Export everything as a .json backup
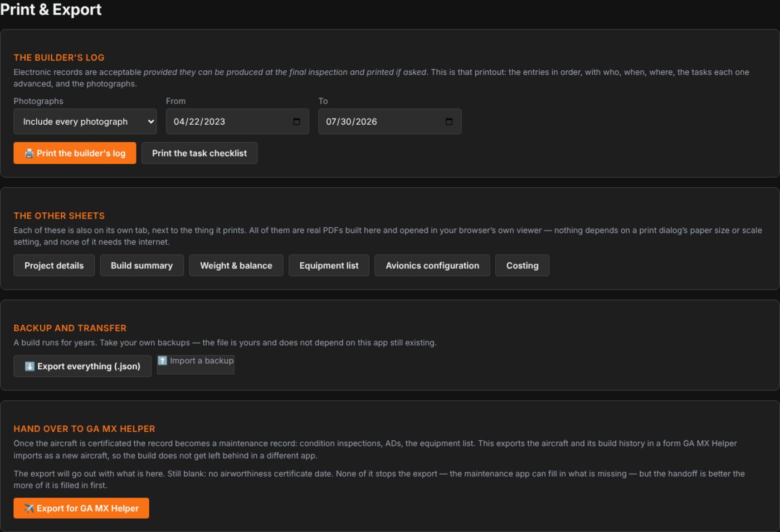This screenshot has height=532, width=780. (x=82, y=366)
